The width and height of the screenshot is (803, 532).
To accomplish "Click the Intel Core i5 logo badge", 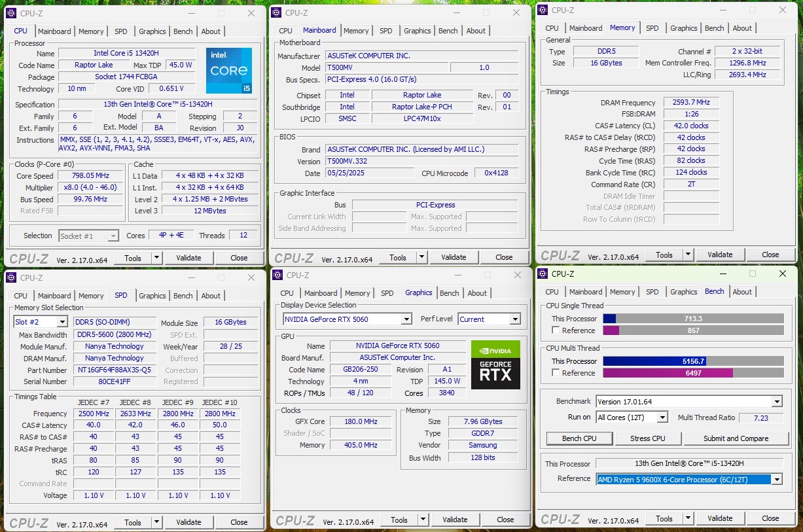I will coord(228,70).
